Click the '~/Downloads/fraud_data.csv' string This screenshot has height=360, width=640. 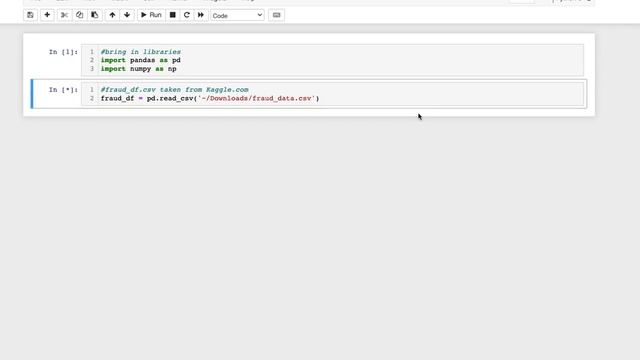point(256,98)
